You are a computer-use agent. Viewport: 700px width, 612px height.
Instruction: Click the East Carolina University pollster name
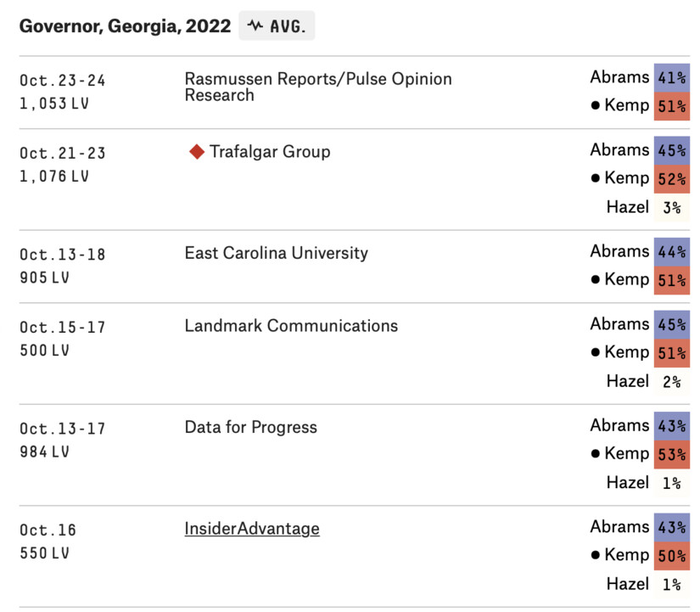click(276, 253)
